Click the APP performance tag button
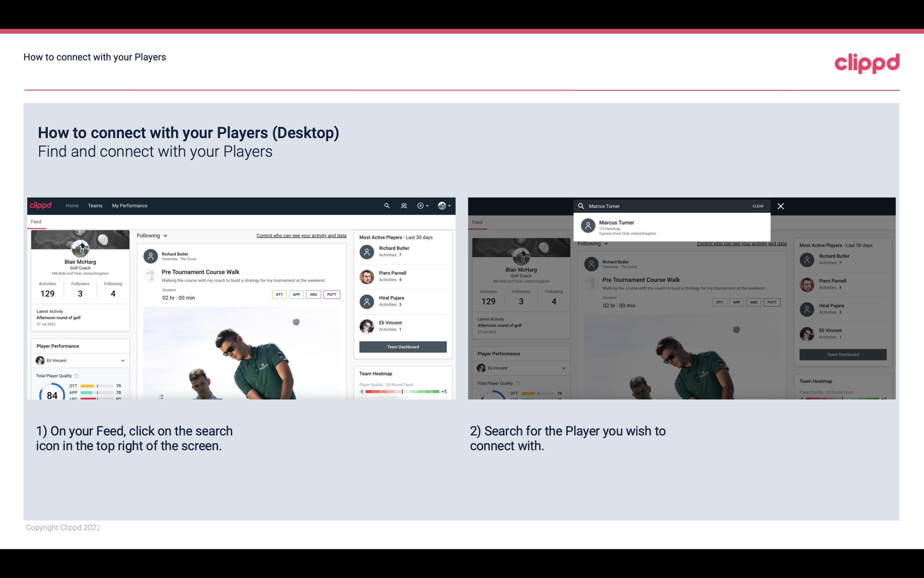 point(295,294)
